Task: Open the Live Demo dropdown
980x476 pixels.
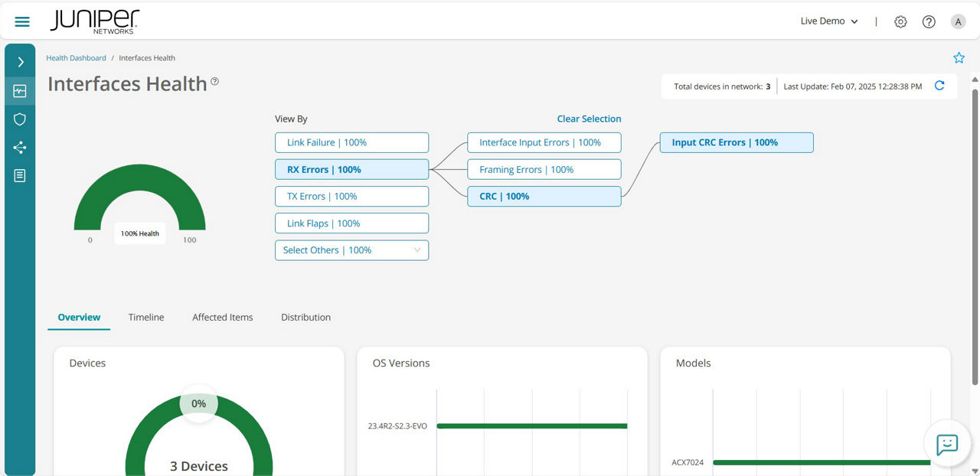Action: pyautogui.click(x=828, y=21)
